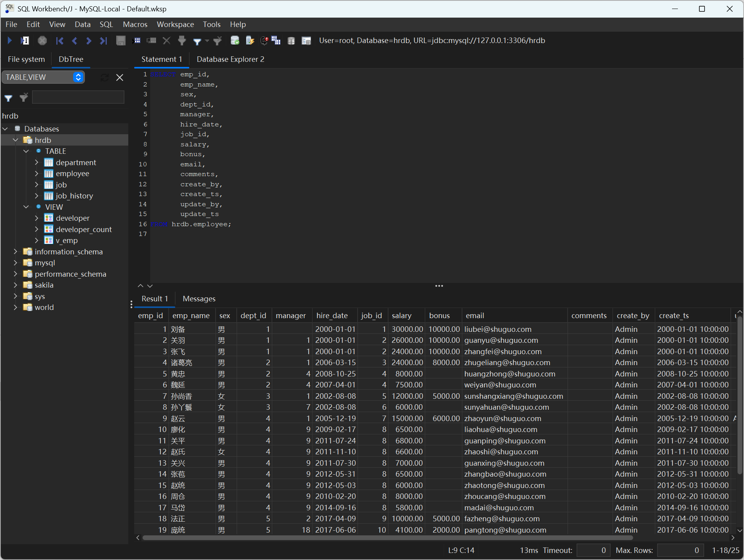Click the Reset filter funnel icon

tap(217, 40)
